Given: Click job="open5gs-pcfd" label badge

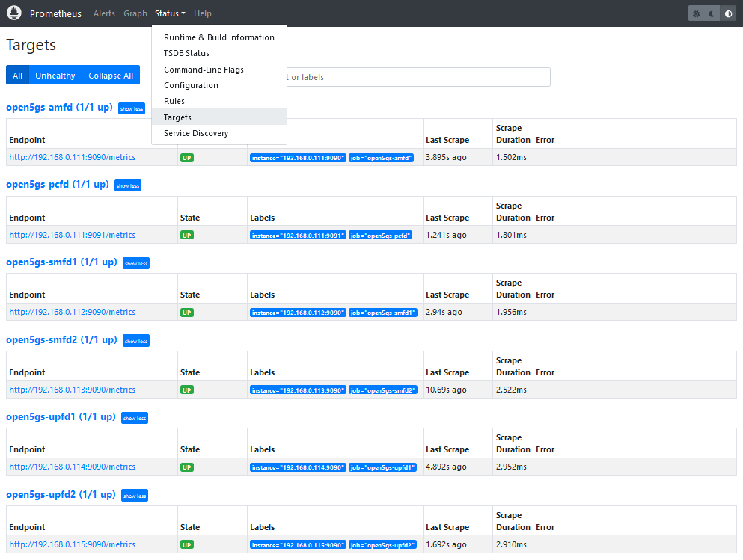Looking at the screenshot, I should tap(381, 236).
